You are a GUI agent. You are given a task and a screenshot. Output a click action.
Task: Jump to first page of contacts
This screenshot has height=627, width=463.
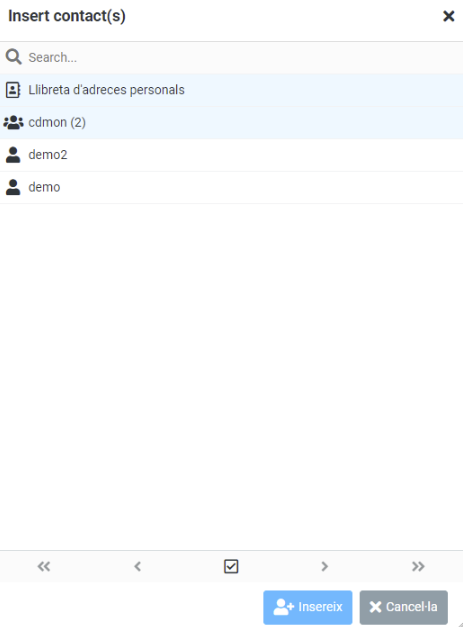pos(44,566)
